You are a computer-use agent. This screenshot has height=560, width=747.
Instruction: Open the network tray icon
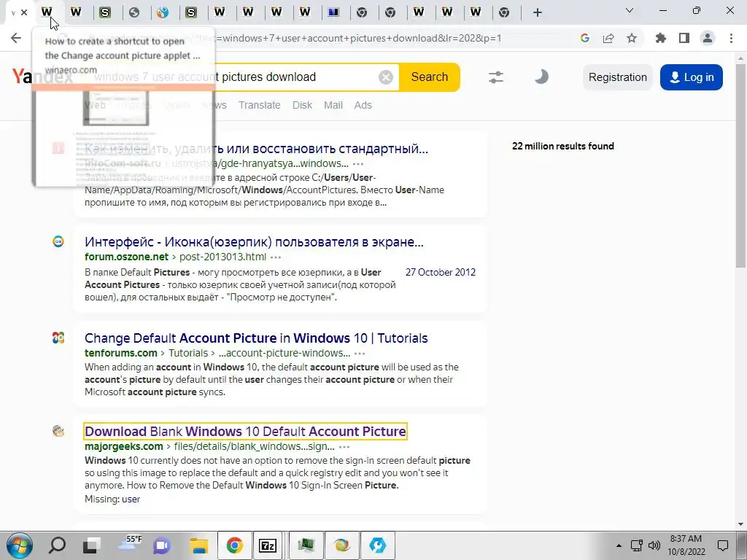coord(636,545)
